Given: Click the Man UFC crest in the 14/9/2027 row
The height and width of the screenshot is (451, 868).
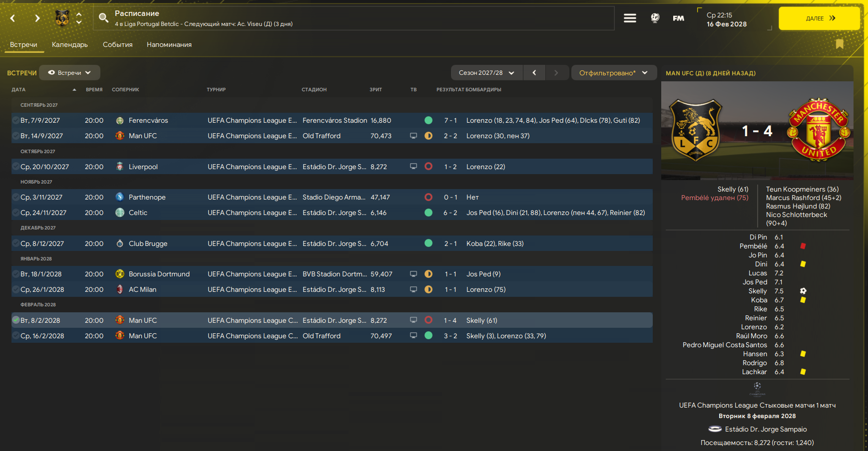Looking at the screenshot, I should (x=120, y=136).
